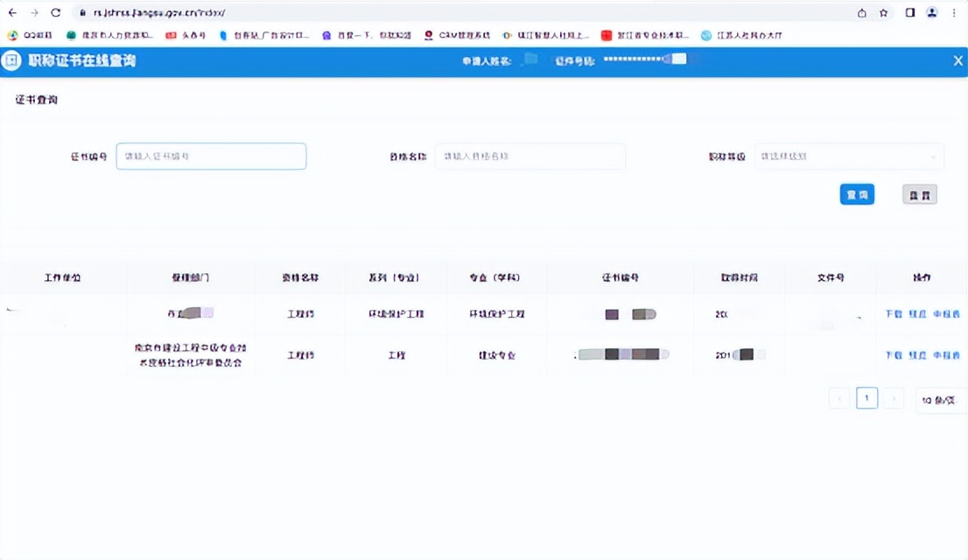Image resolution: width=968 pixels, height=560 pixels.
Task: Click inside the 证书编号 input field
Action: point(210,156)
